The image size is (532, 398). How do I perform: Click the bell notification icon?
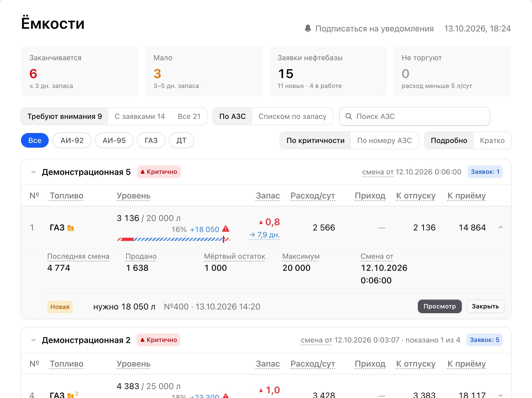(308, 28)
